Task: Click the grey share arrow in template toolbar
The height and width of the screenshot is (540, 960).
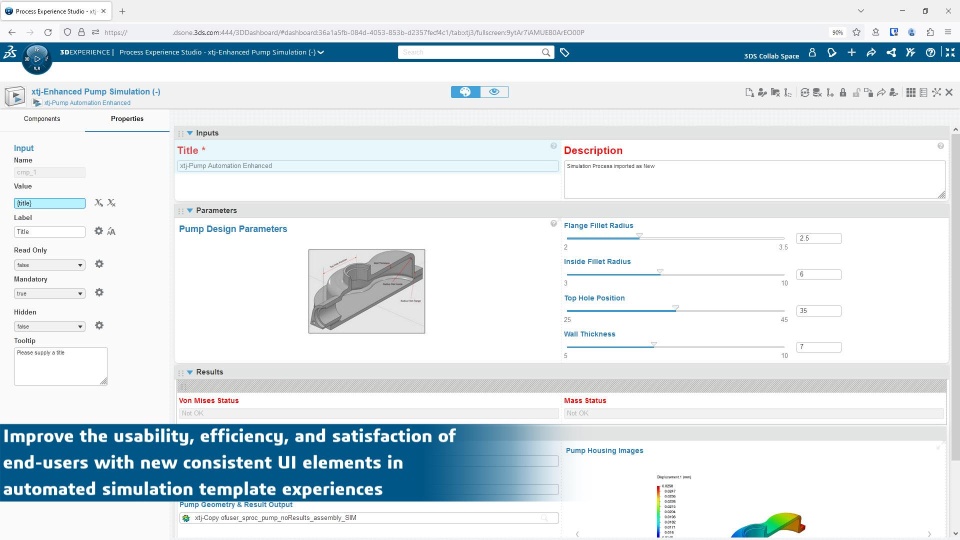Action: coord(881,92)
